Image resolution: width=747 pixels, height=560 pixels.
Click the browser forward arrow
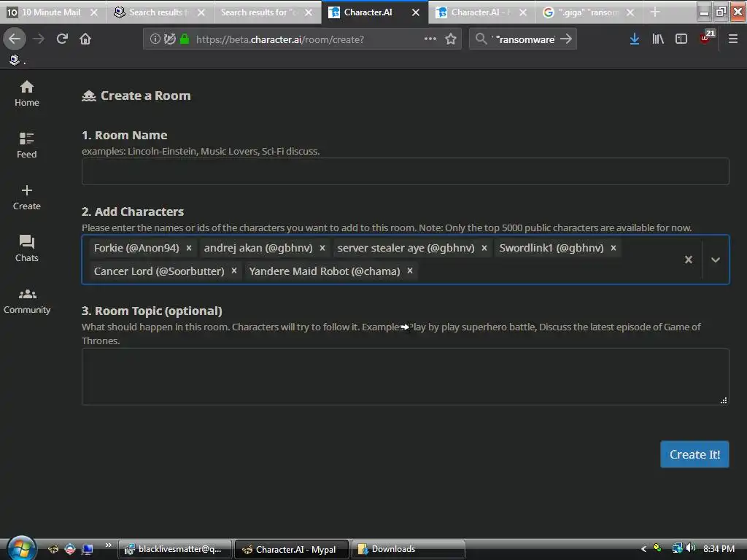point(39,39)
